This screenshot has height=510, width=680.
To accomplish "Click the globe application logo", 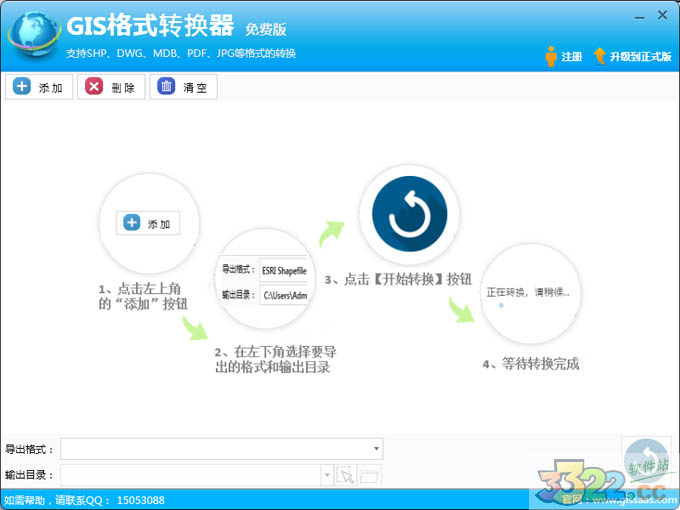I will pyautogui.click(x=34, y=34).
